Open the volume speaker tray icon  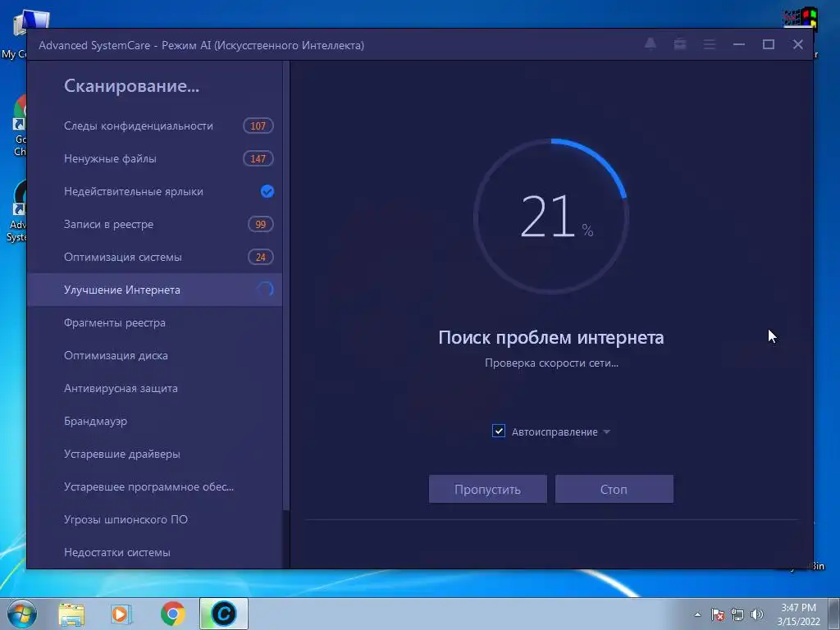756,614
